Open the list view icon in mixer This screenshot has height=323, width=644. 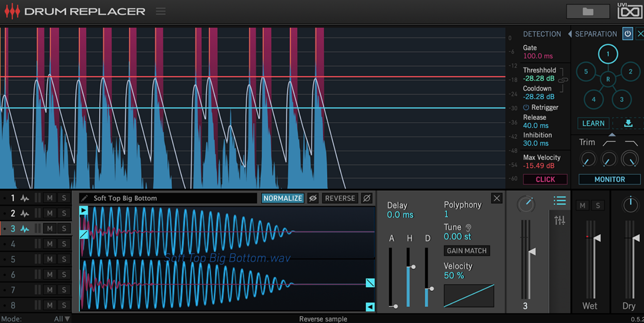(559, 201)
